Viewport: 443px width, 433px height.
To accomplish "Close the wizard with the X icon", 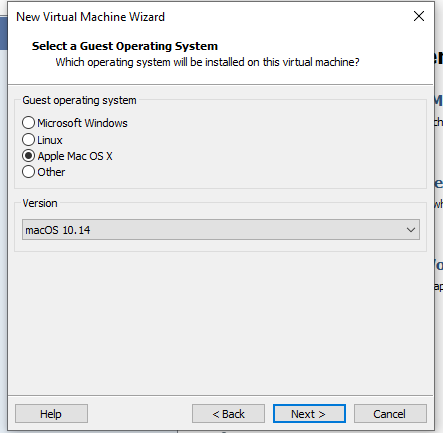I will point(419,16).
